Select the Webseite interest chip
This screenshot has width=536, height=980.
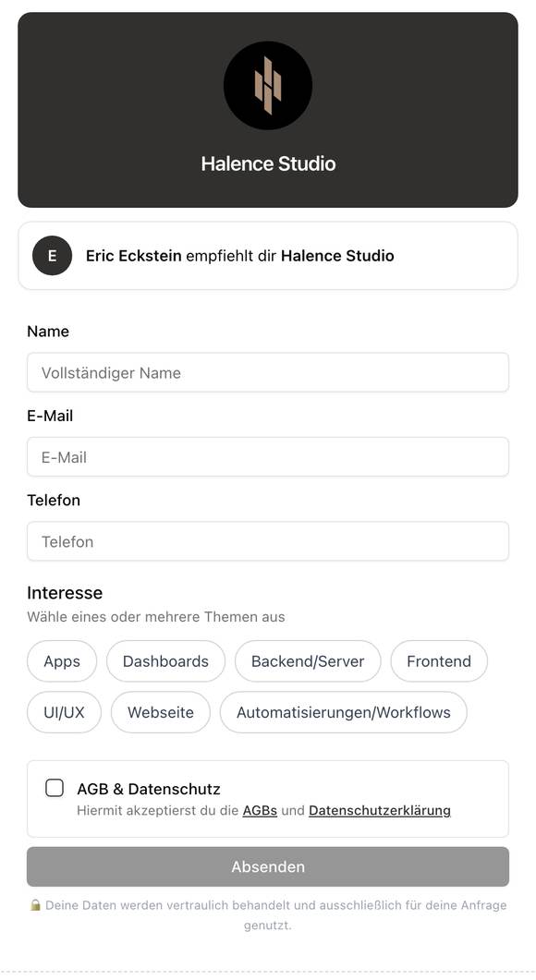(161, 712)
